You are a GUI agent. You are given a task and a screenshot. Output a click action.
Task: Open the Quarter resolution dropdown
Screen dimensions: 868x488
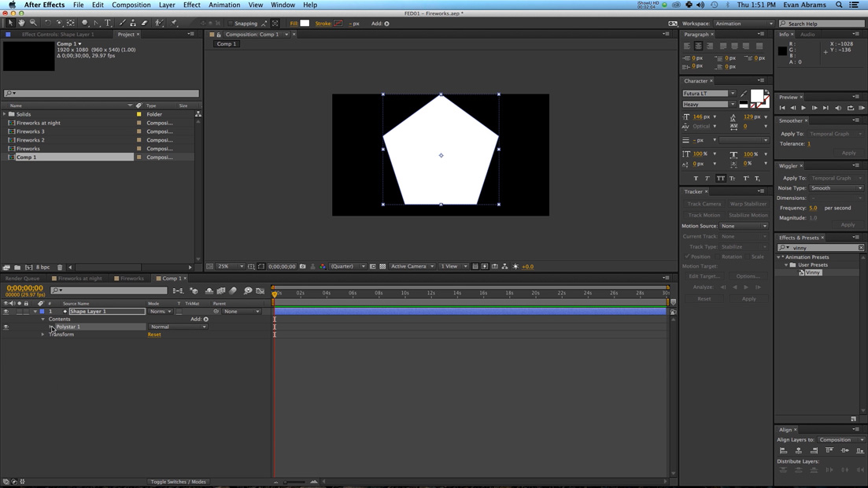[x=347, y=267]
